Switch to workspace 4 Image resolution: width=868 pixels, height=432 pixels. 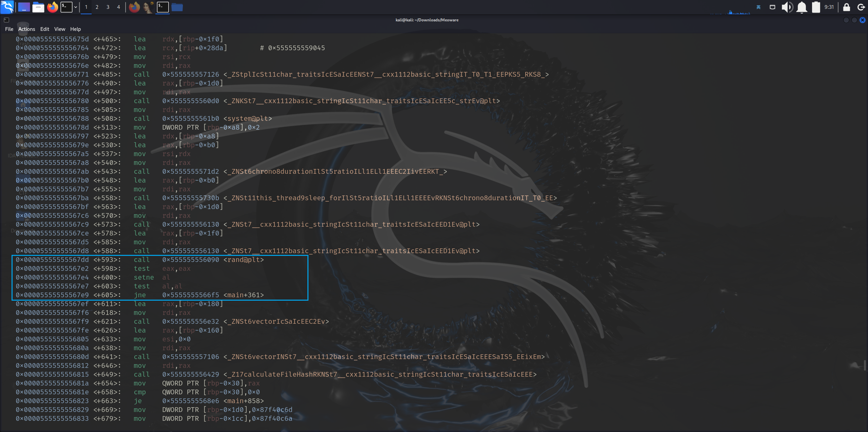(x=118, y=7)
